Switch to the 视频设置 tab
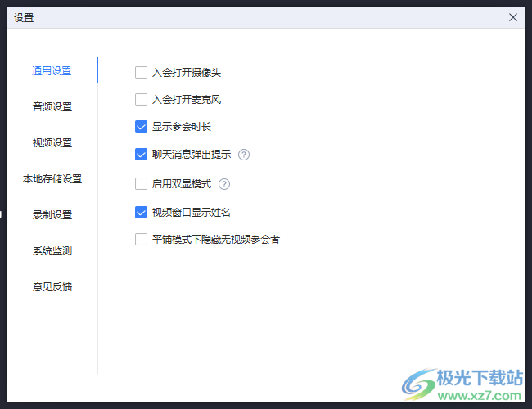The width and height of the screenshot is (532, 409). click(52, 143)
